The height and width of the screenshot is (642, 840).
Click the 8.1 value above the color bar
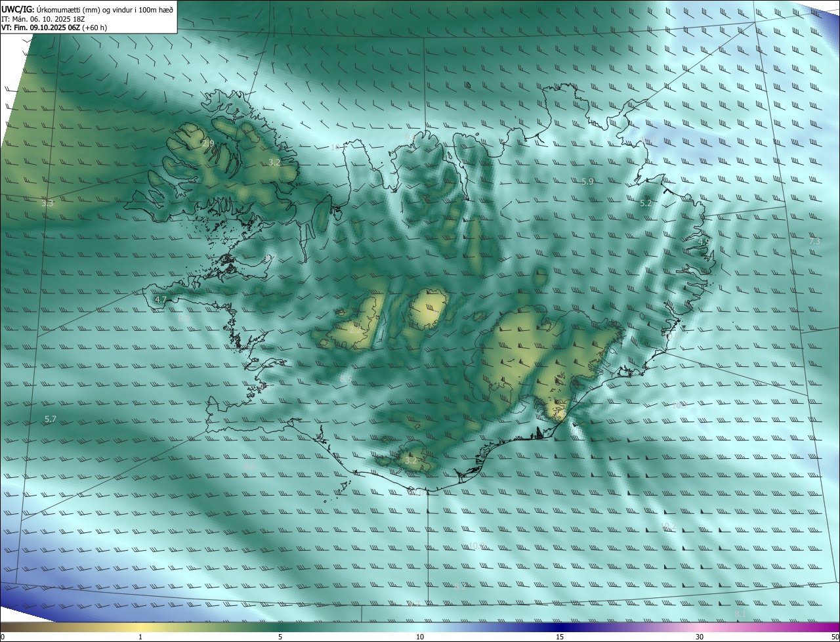(740, 614)
